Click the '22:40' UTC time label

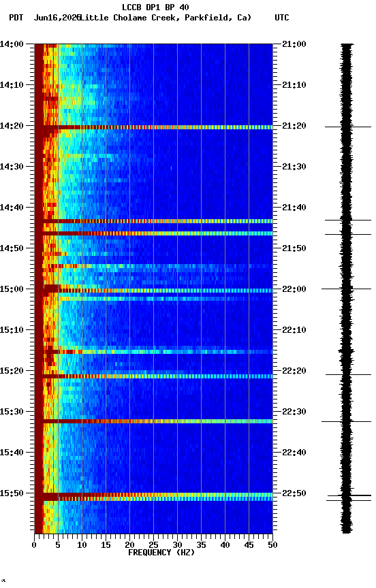[x=294, y=453]
